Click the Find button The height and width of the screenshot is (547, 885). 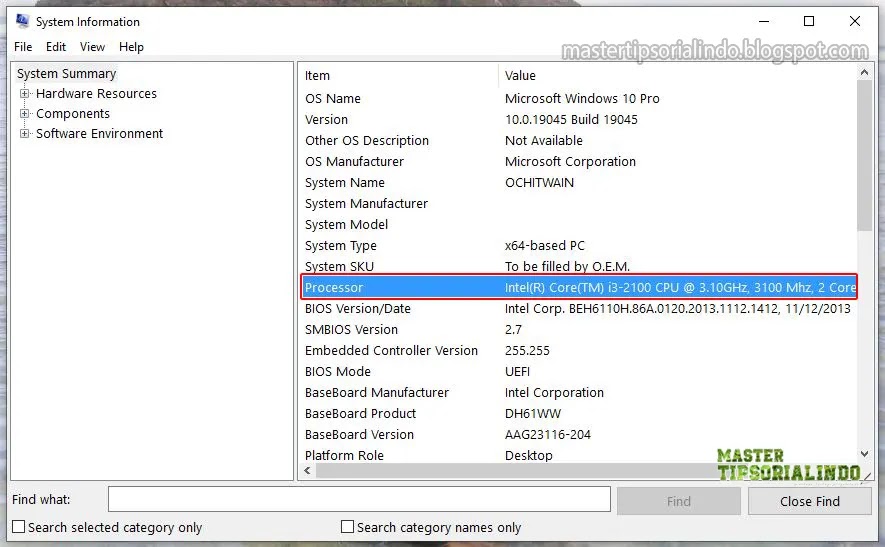pyautogui.click(x=678, y=501)
